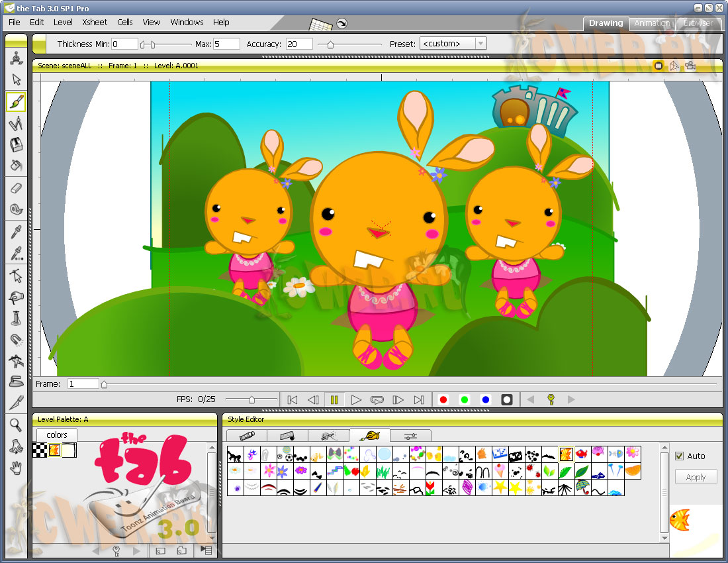
Task: Select the Eraser tool
Action: click(x=17, y=188)
